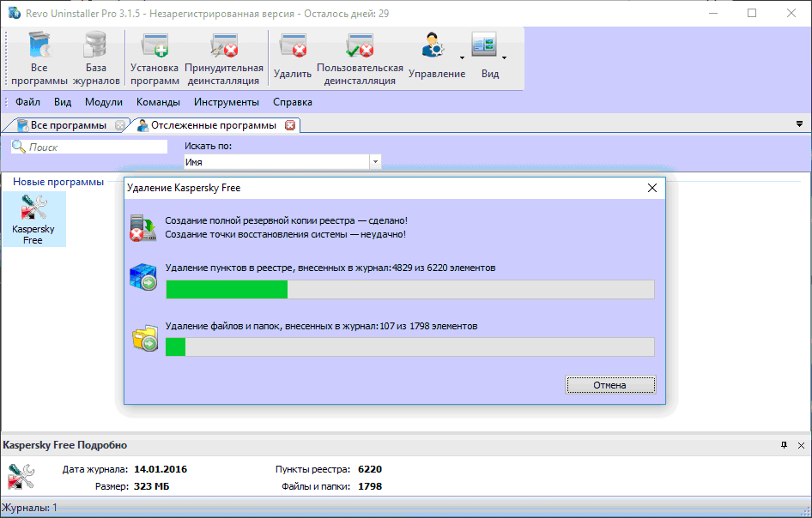Open the Искать по Имя combo box
The width and height of the screenshot is (812, 518).
[282, 162]
